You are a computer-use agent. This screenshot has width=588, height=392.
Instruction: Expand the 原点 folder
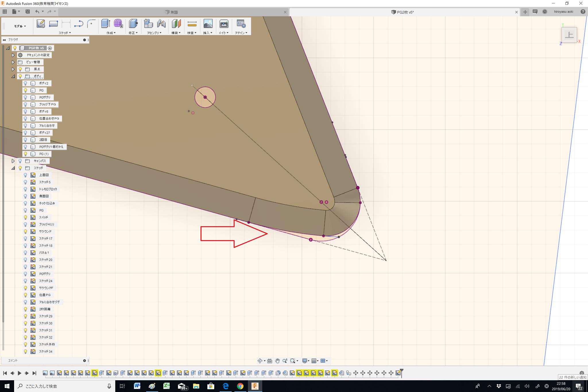pyautogui.click(x=13, y=69)
